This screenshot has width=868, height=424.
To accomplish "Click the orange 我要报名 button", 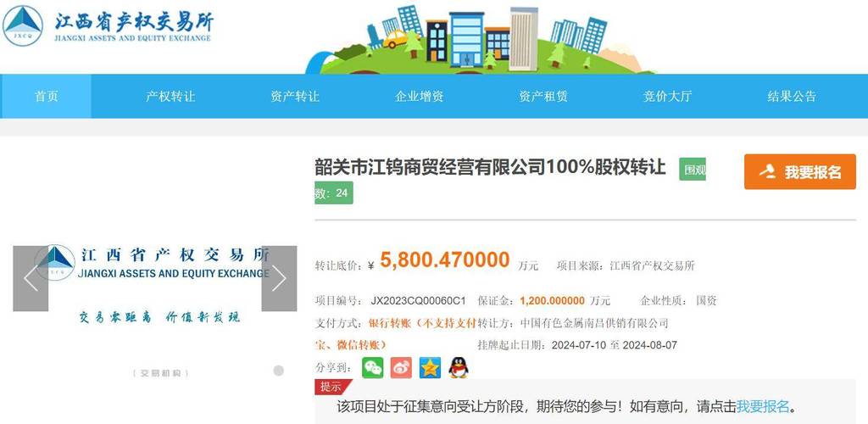I will pos(800,171).
